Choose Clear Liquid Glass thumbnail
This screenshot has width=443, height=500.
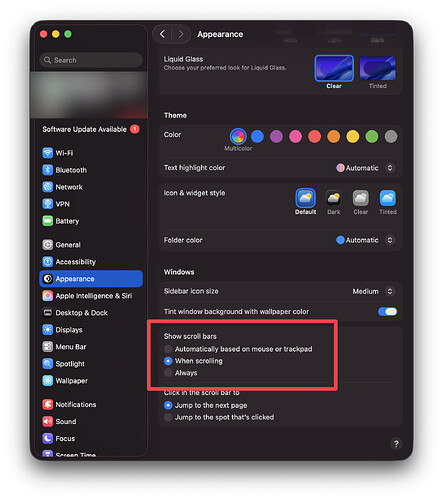coord(334,68)
